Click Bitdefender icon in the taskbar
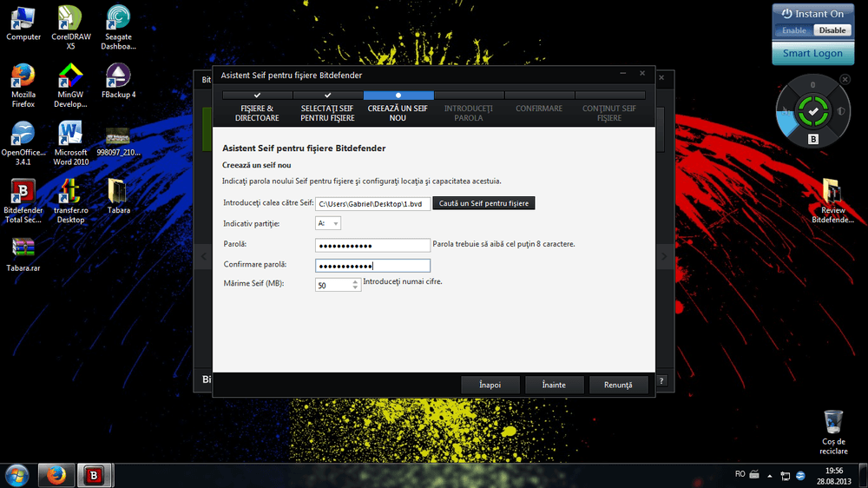The image size is (868, 488). tap(93, 475)
